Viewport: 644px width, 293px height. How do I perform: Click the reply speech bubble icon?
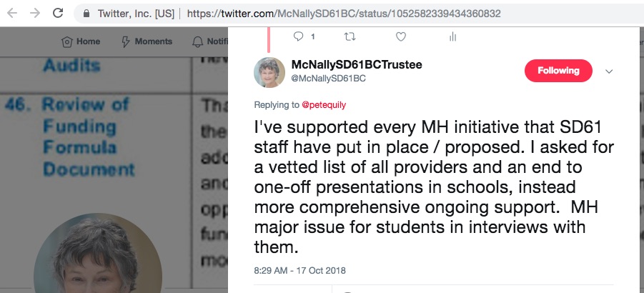pyautogui.click(x=298, y=36)
